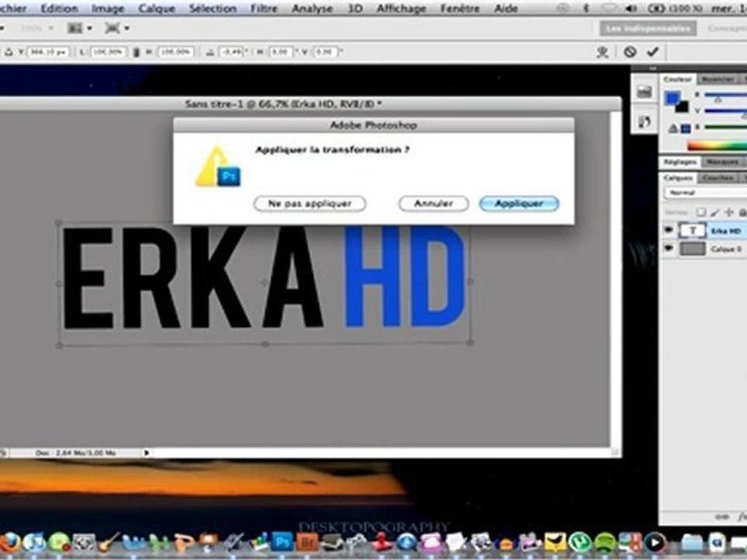This screenshot has height=560, width=747.
Task: Switch to the Calques tab
Action: [x=678, y=177]
